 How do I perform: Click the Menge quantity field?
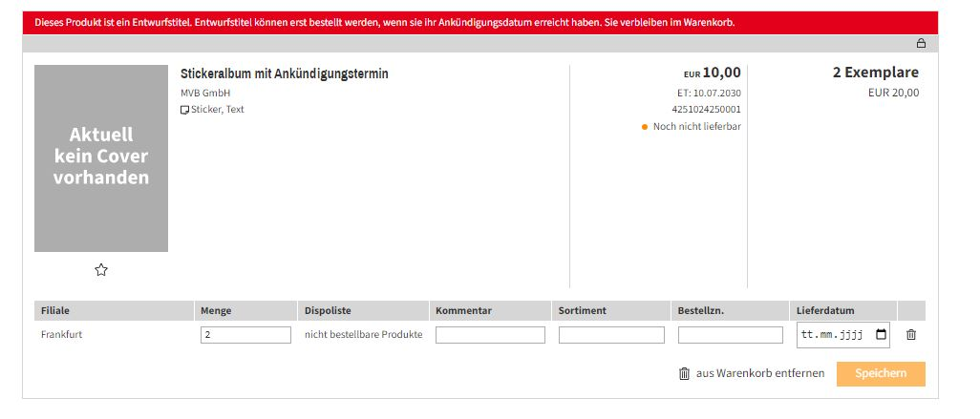click(x=245, y=335)
